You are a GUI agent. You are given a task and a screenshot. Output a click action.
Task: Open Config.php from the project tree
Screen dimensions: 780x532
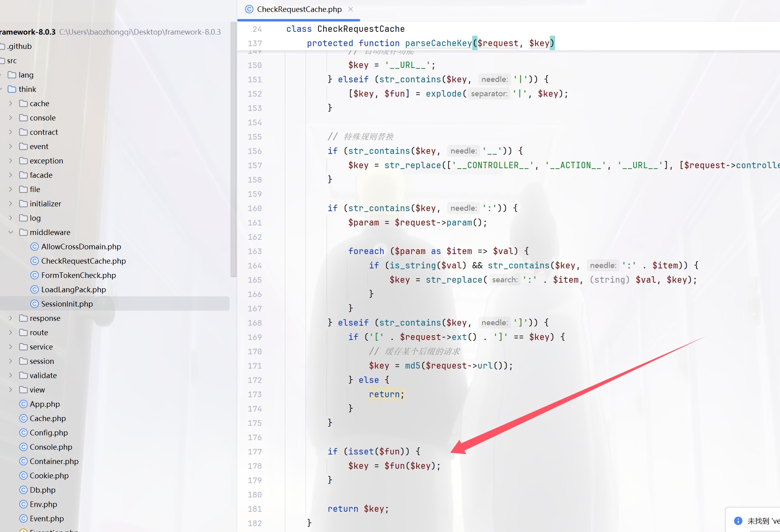pyautogui.click(x=49, y=433)
